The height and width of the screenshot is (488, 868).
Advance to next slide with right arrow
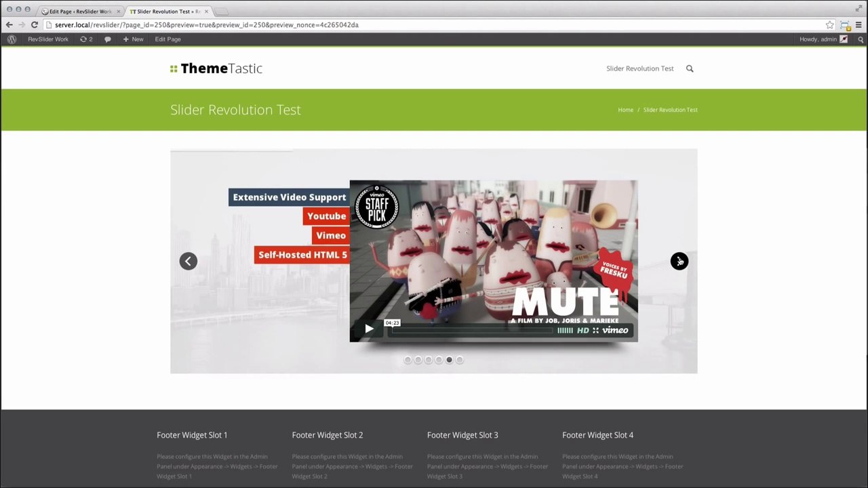[x=679, y=261]
